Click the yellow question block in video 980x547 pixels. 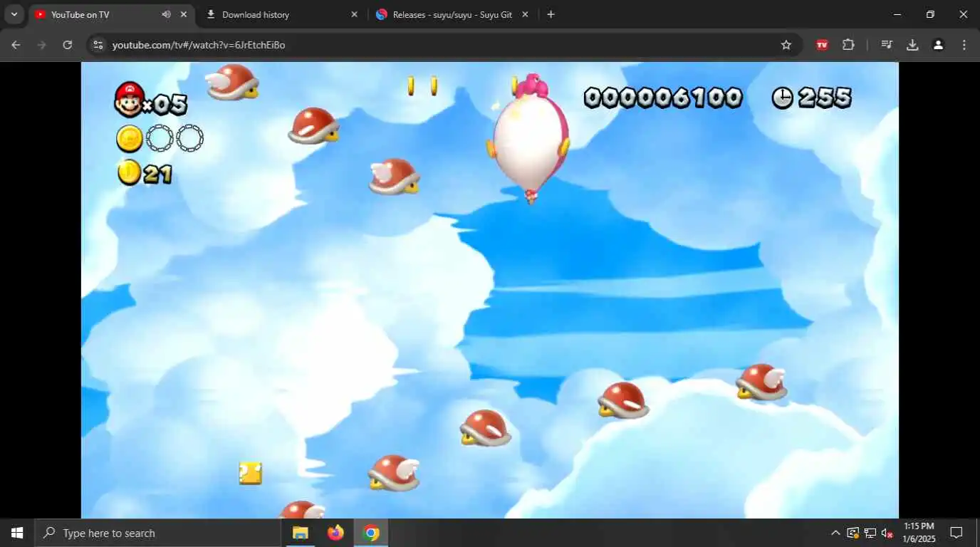(x=250, y=473)
